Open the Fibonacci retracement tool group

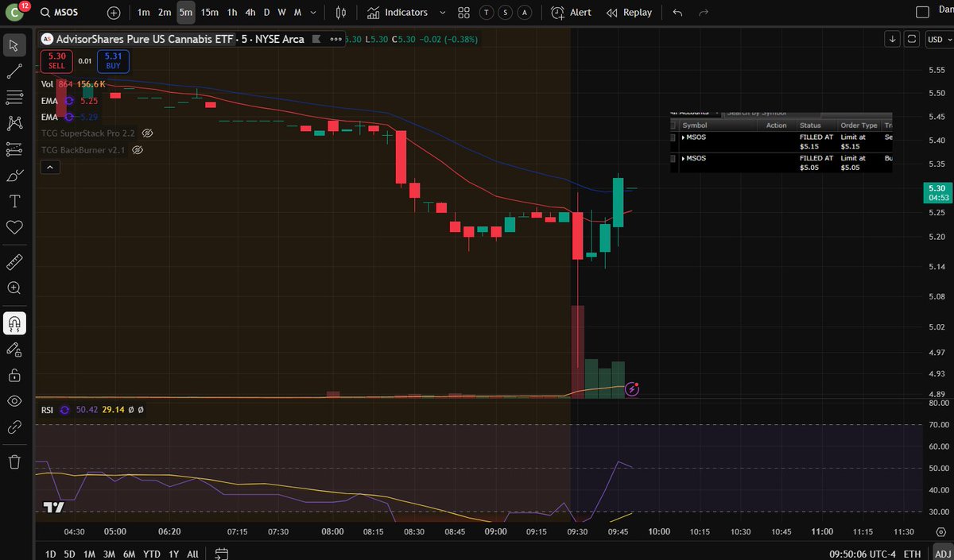pos(14,98)
